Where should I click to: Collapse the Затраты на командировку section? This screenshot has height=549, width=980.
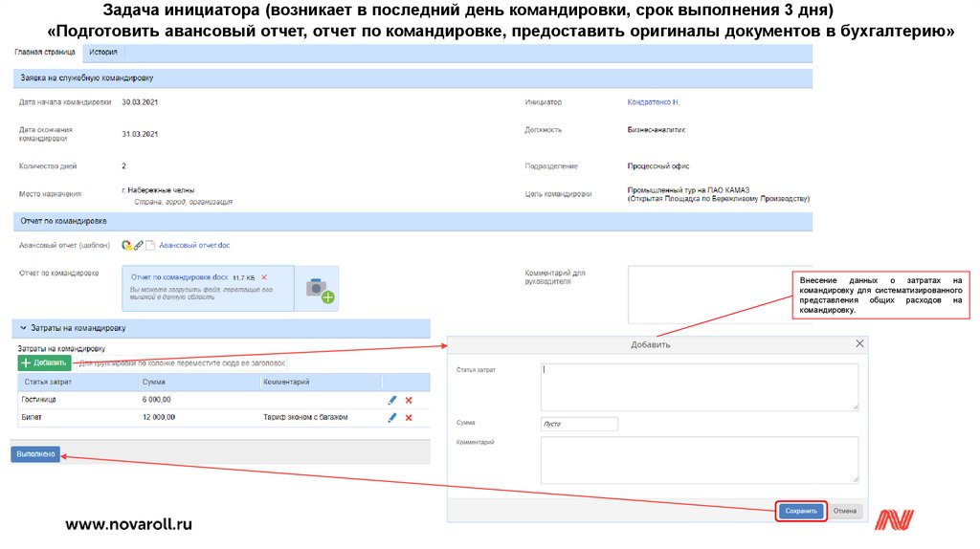[24, 328]
